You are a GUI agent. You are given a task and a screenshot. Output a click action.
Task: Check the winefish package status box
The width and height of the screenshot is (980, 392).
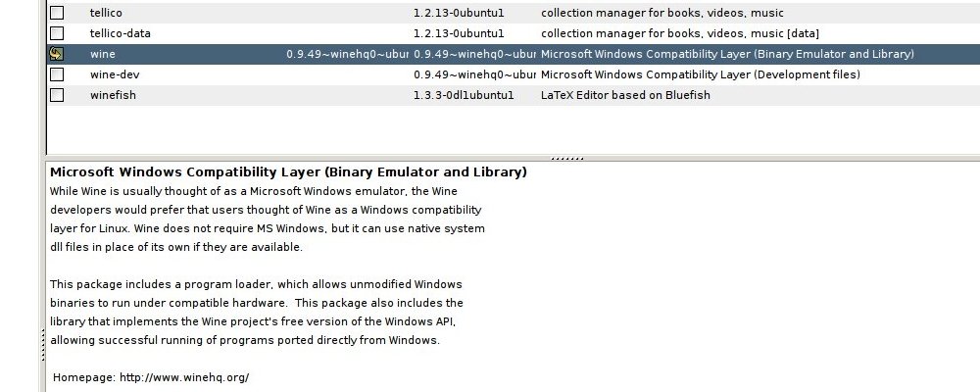tap(57, 95)
